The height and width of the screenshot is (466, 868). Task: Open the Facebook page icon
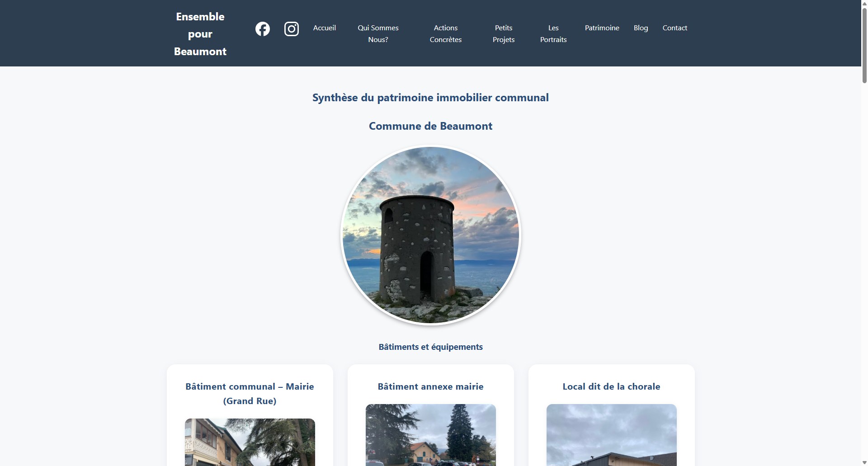point(263,28)
